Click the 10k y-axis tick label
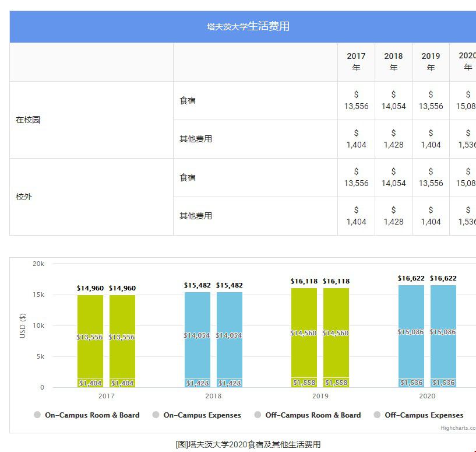476x452 pixels. click(38, 325)
